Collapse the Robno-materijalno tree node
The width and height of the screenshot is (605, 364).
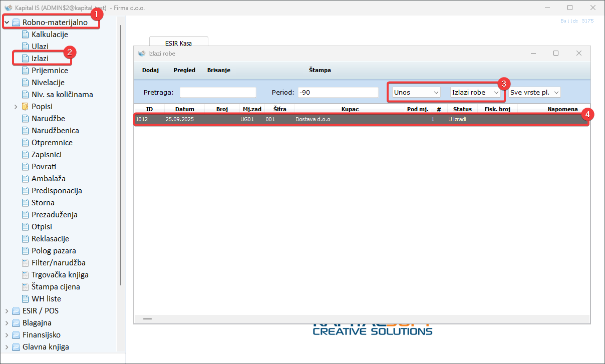pyautogui.click(x=7, y=23)
